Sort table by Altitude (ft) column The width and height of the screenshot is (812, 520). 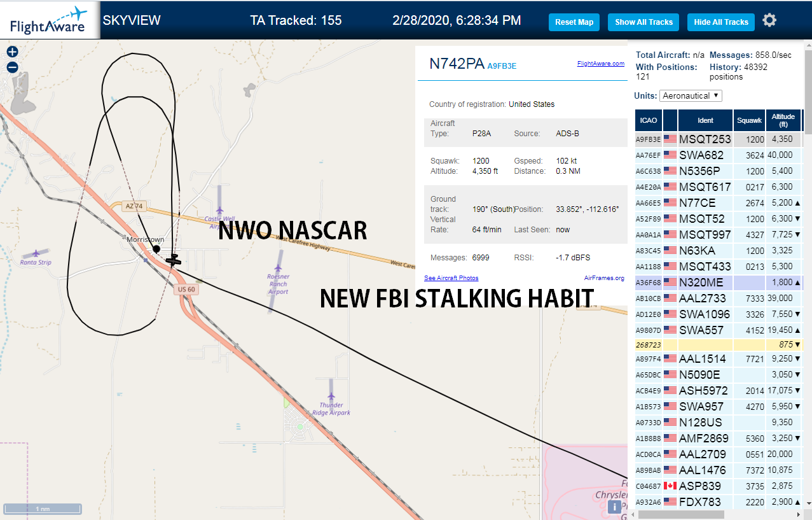click(783, 120)
